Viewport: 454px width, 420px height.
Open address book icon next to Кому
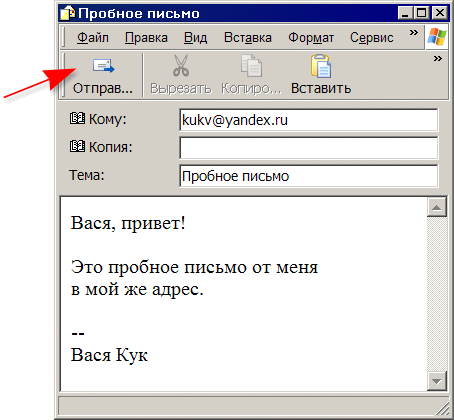77,118
